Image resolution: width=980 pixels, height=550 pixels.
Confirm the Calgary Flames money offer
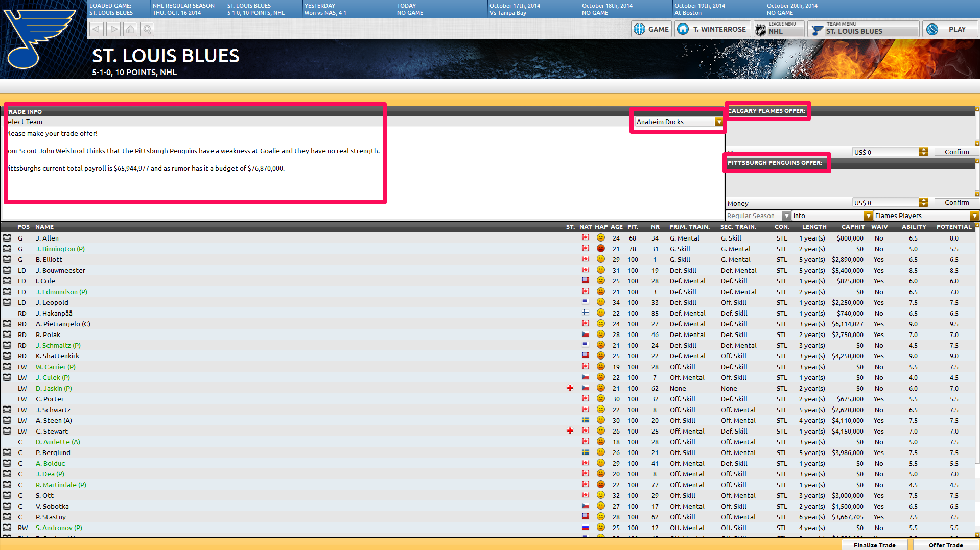956,152
